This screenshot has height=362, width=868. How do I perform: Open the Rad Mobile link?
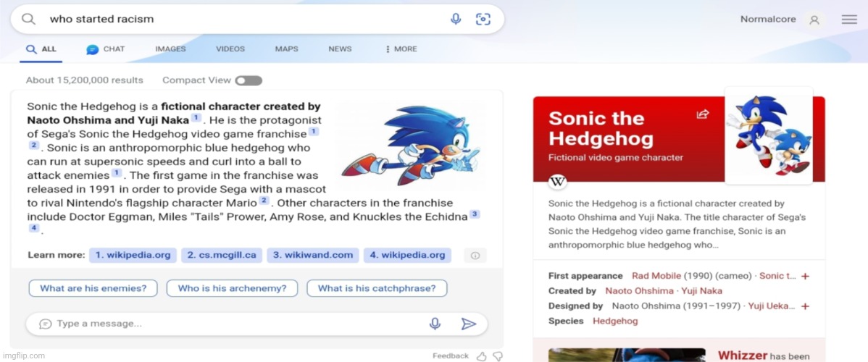656,276
